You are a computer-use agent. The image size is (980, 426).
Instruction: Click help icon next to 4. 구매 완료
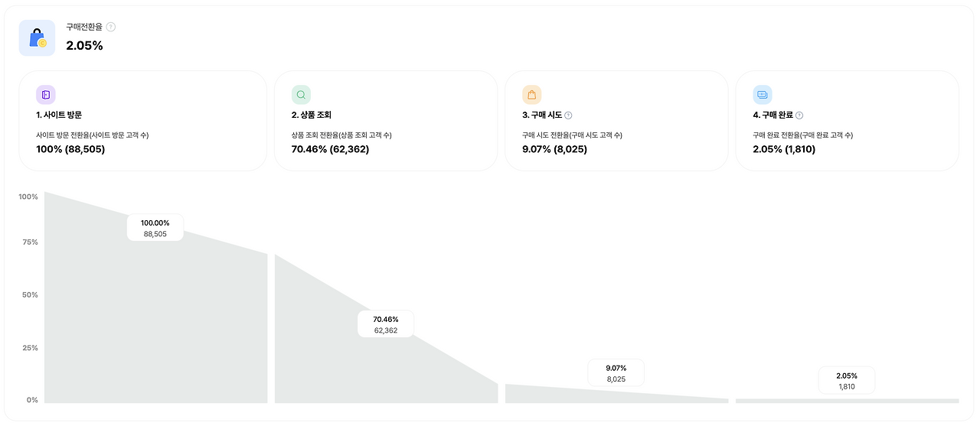[x=799, y=115]
